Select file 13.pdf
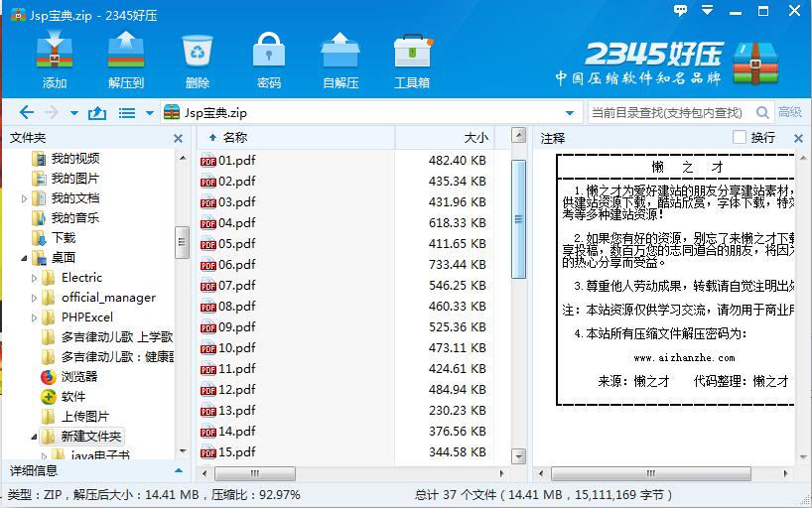This screenshot has height=508, width=812. click(x=236, y=411)
